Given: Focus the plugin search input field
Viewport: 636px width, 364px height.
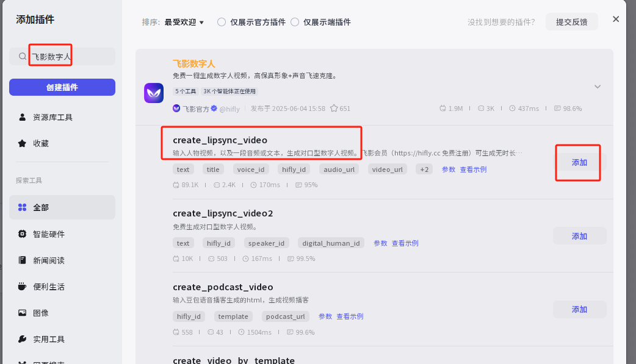Looking at the screenshot, I should click(x=62, y=56).
